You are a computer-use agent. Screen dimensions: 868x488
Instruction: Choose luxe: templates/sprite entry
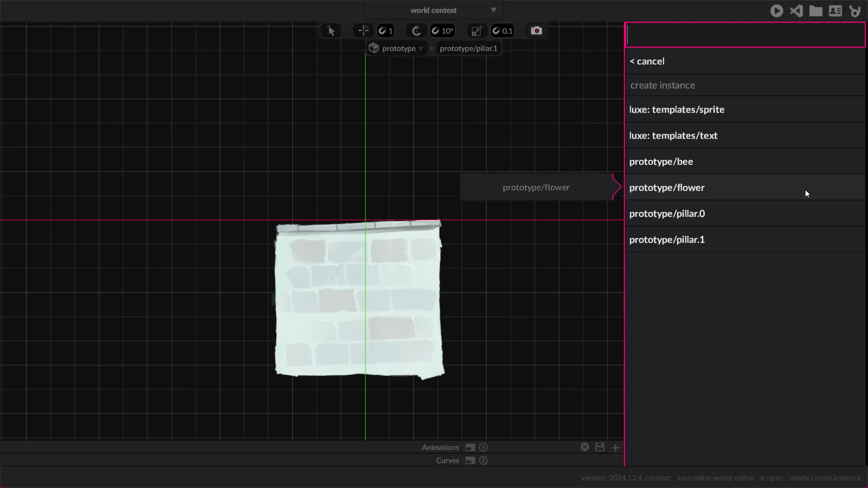pyautogui.click(x=676, y=110)
